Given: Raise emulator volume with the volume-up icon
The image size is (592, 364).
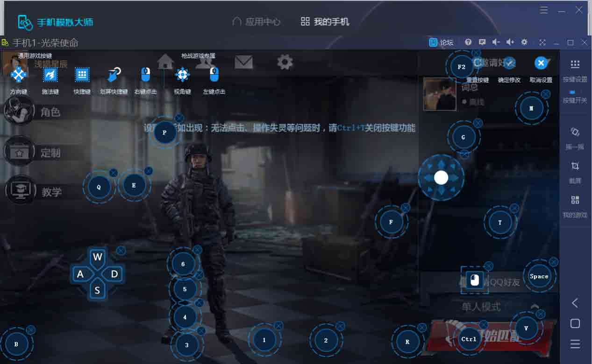Looking at the screenshot, I should coord(510,42).
